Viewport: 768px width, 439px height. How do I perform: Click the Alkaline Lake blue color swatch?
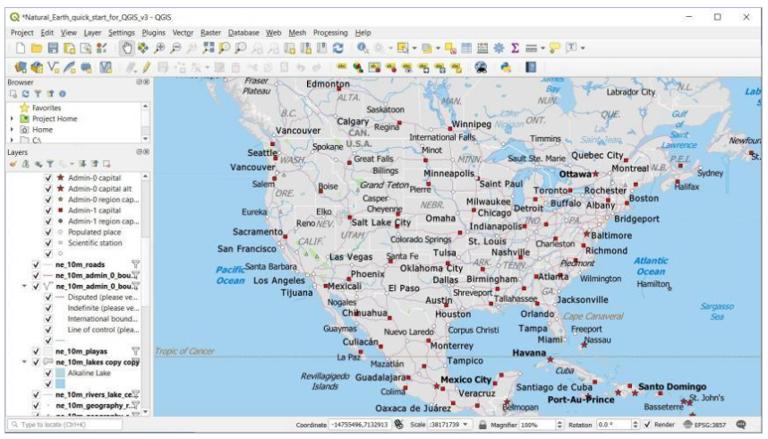(x=60, y=373)
